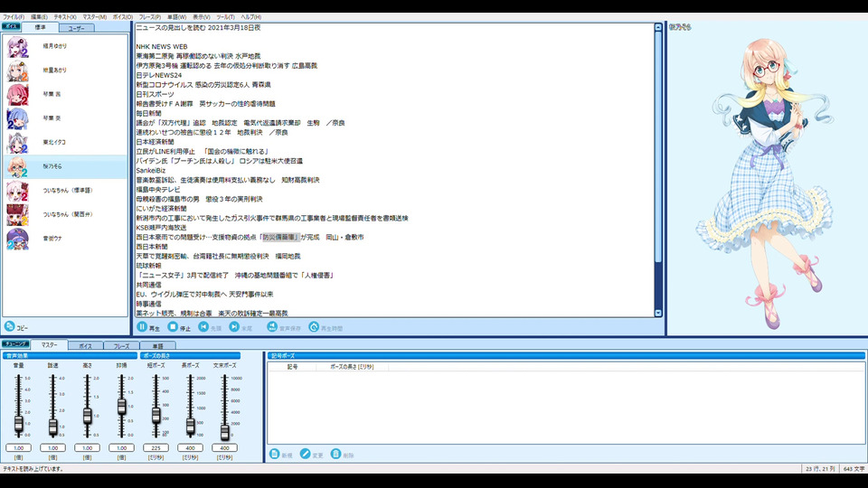Image resolution: width=868 pixels, height=488 pixels.
Task: Click the 長ポーズ long pause slider handle
Action: click(190, 425)
